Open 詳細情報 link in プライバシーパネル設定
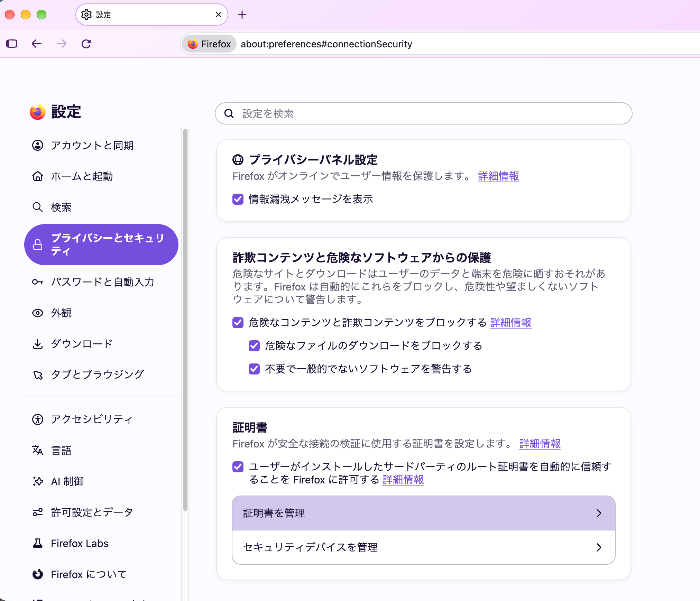This screenshot has width=700, height=601. [498, 176]
